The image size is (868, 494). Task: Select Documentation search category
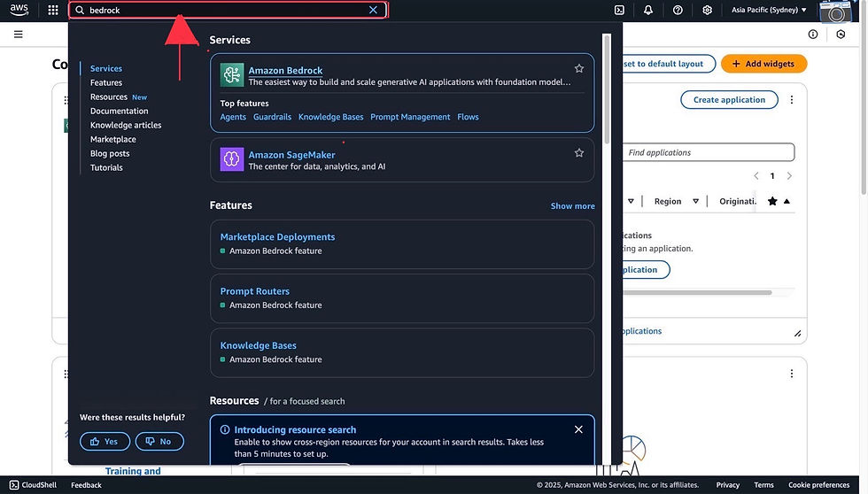point(119,112)
